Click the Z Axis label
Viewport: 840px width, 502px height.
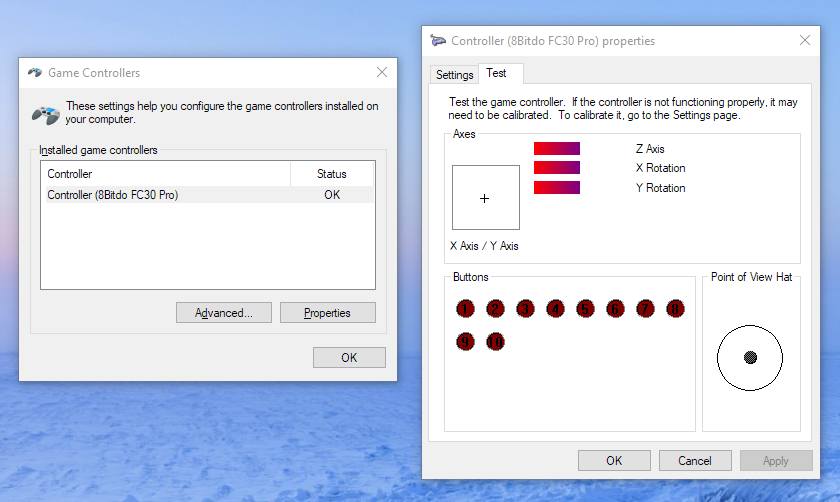(x=650, y=149)
